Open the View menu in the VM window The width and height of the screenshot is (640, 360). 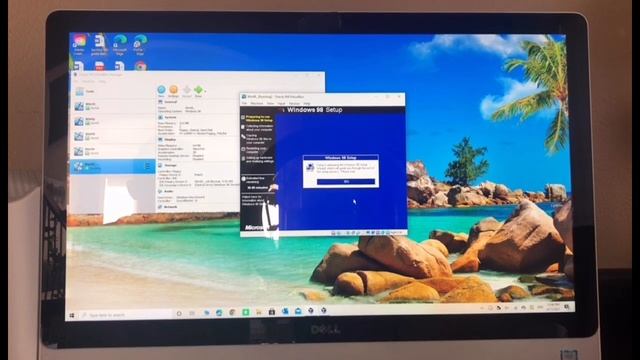(x=271, y=103)
